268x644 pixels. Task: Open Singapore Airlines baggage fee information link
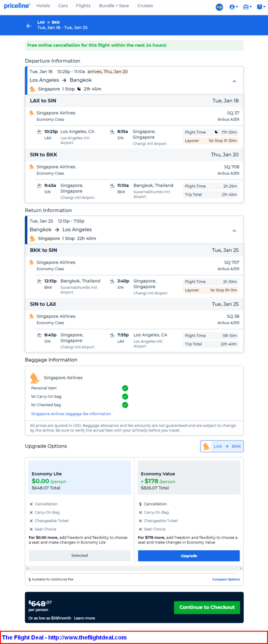click(x=71, y=414)
